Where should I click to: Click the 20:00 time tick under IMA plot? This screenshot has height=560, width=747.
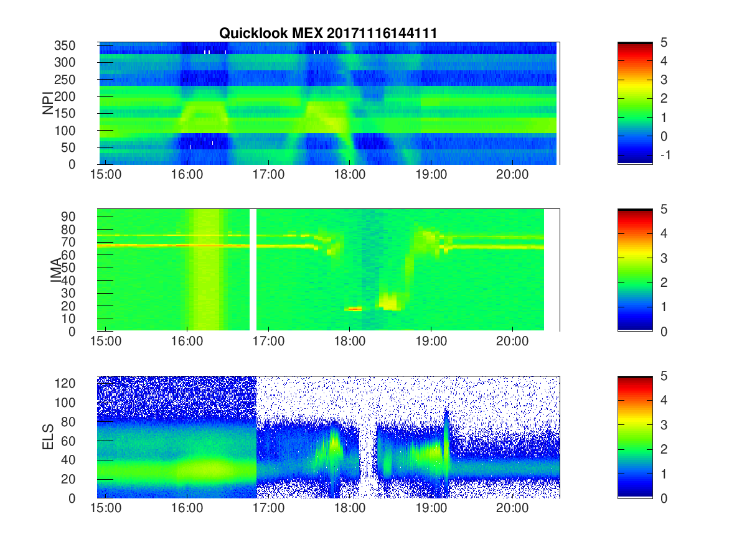(512, 342)
